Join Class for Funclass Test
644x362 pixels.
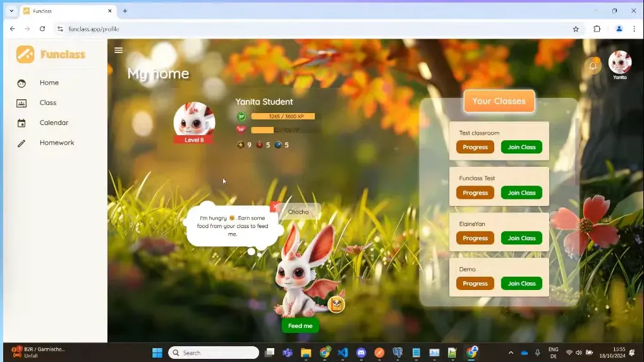click(x=521, y=193)
